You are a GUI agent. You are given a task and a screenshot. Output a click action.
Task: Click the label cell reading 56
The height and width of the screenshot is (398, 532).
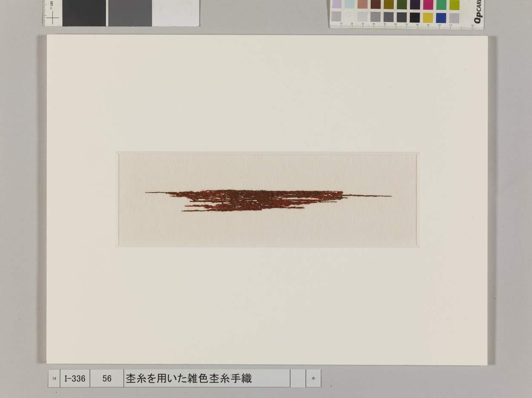tap(107, 378)
